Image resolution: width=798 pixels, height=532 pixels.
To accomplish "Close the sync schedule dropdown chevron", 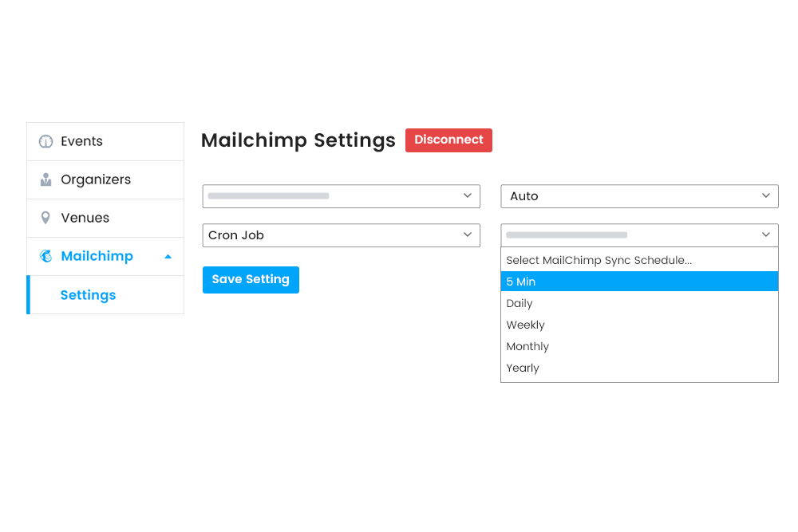I will pos(766,235).
